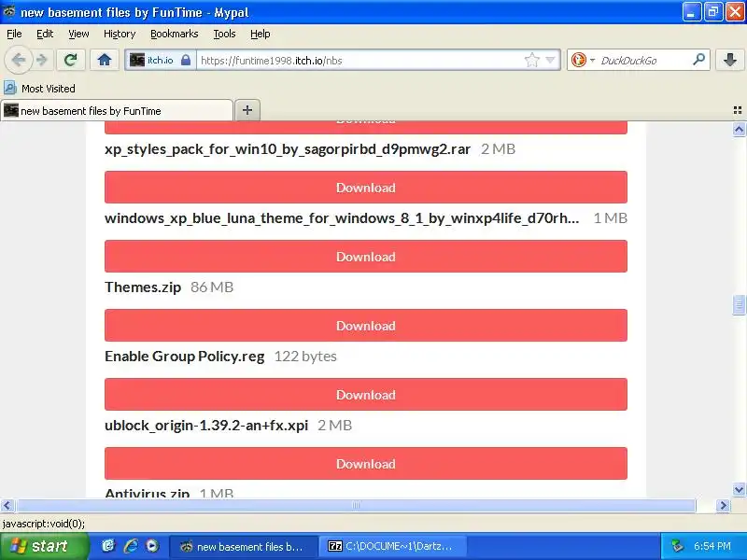Open a new tab with plus button
Viewport: 747px width, 560px height.
coord(247,110)
